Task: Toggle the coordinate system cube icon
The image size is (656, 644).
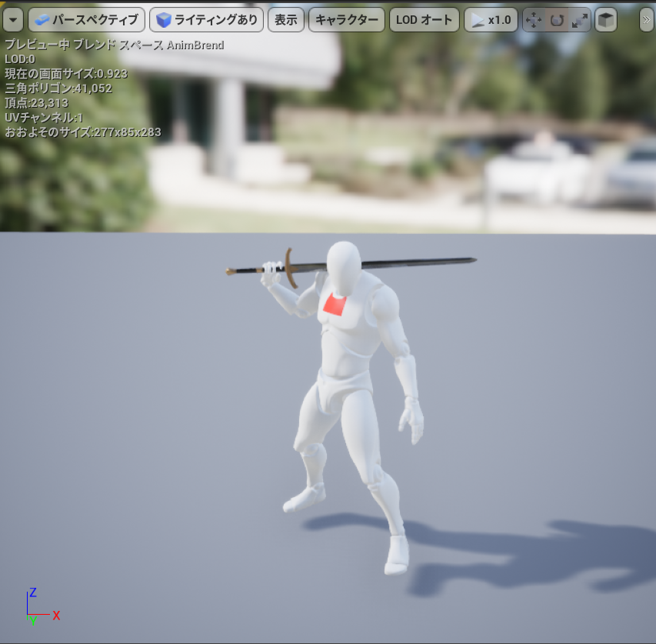Action: (x=606, y=20)
